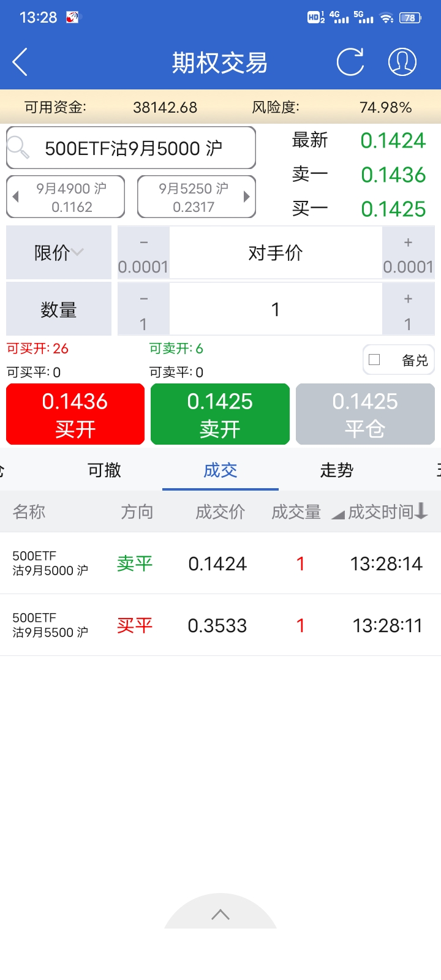Enable the 备兑 checkbox
This screenshot has width=441, height=980.
pyautogui.click(x=375, y=360)
